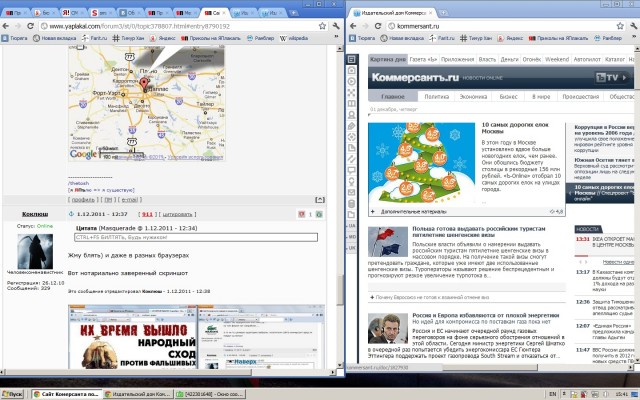The height and width of the screenshot is (400, 640).
Task: Switch to the active 'Са' yaplakal tab
Action: pyautogui.click(x=213, y=13)
